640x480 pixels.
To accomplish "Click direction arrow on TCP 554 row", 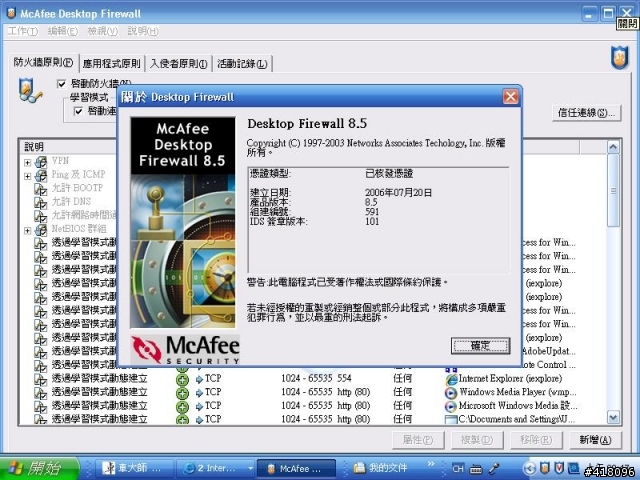I will click(199, 380).
